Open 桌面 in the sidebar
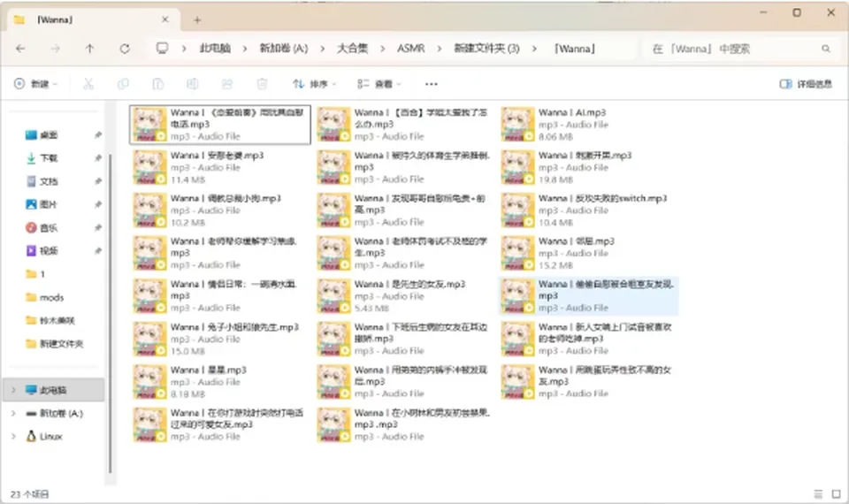This screenshot has height=504, width=849. point(49,134)
